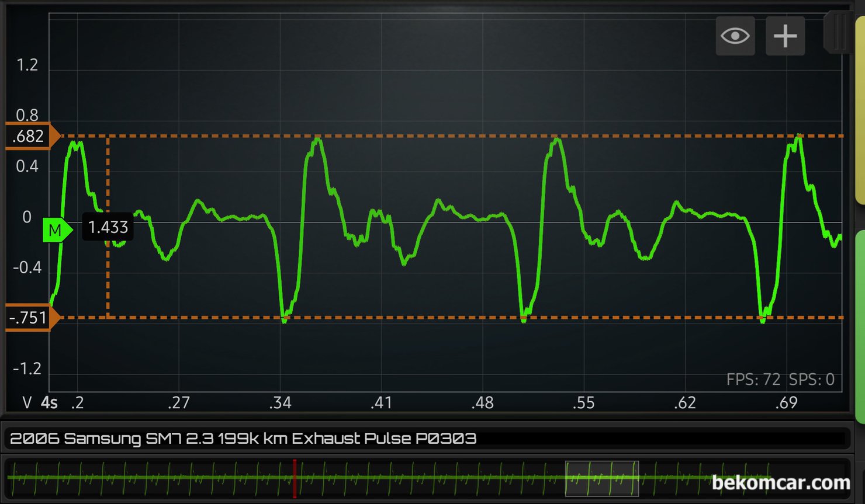Click the FPS and SPS status readout
Viewport: 865px width, 504px height.
(780, 380)
